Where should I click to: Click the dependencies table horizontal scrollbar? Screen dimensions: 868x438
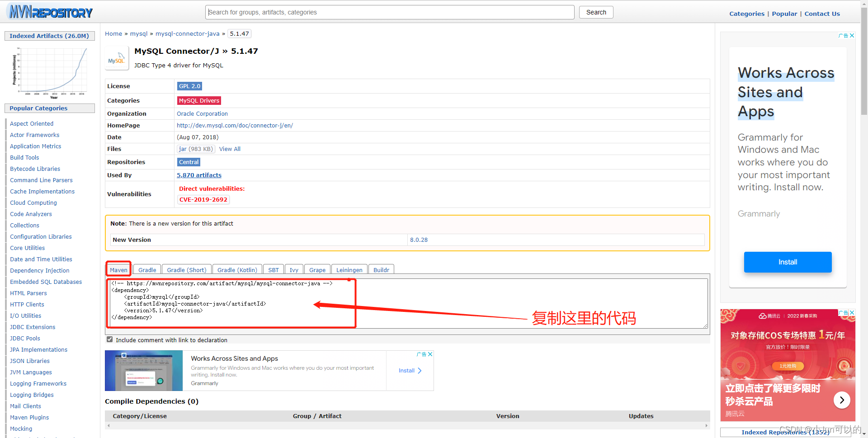click(x=407, y=425)
